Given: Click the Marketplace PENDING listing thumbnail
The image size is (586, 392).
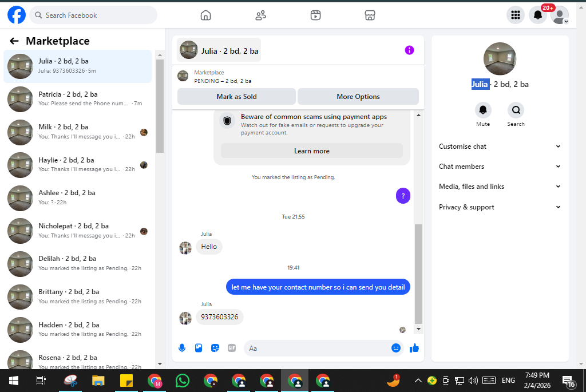Looking at the screenshot, I should [x=183, y=76].
